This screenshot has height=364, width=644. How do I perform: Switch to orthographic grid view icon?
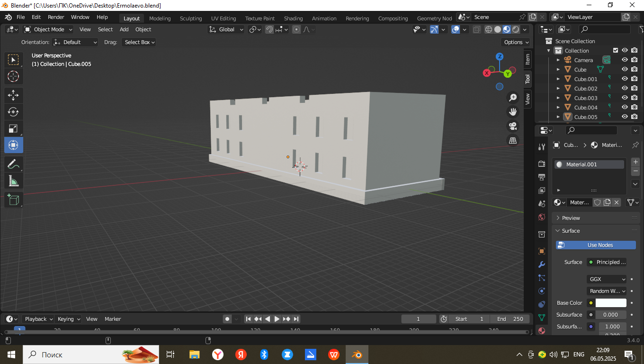[513, 140]
